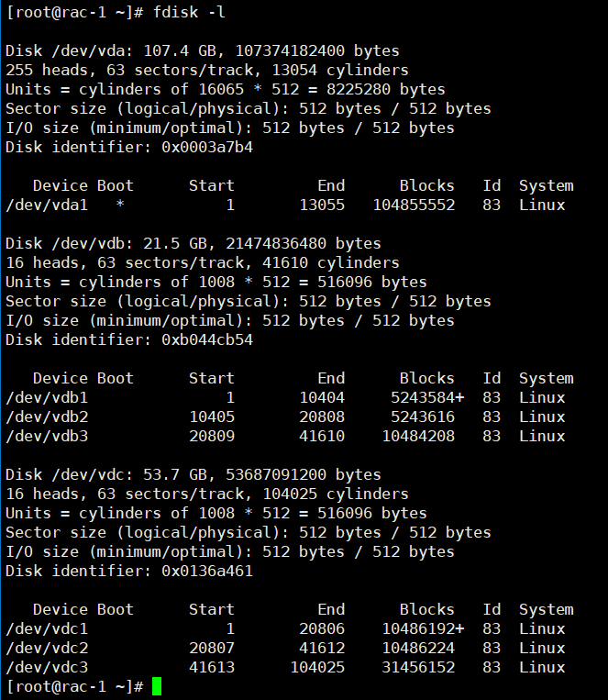Click the /dev/vdc3 partition entry
This screenshot has height=700, width=608.
click(47, 667)
